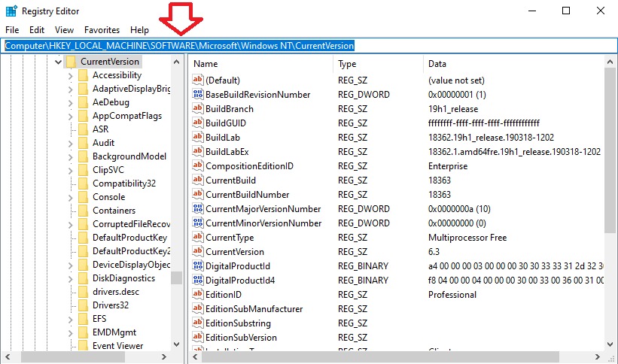Select the (Default) string value icon

point(197,80)
